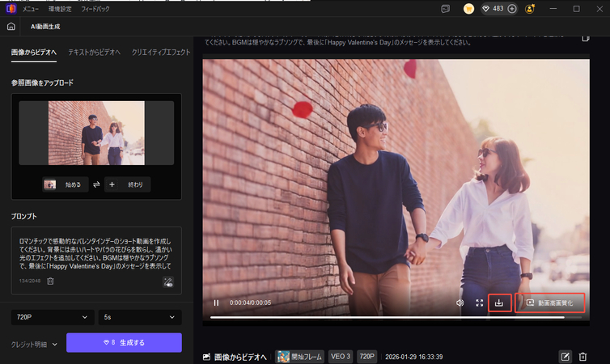The width and height of the screenshot is (610, 364).
Task: Click the 483 credits diamond counter
Action: click(494, 9)
